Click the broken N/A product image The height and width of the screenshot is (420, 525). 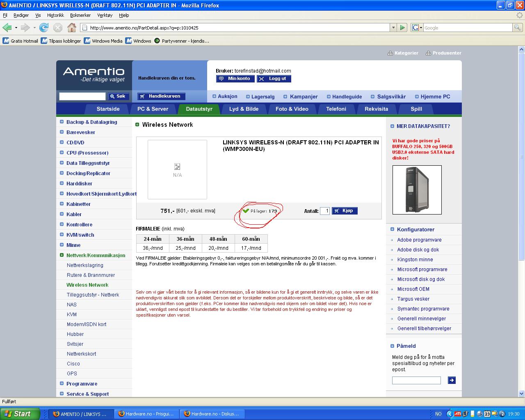177,169
